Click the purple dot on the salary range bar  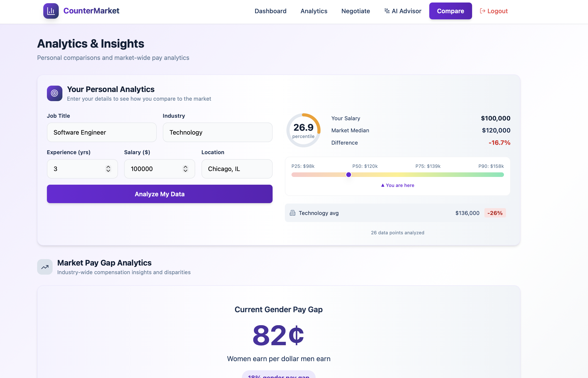pos(348,175)
